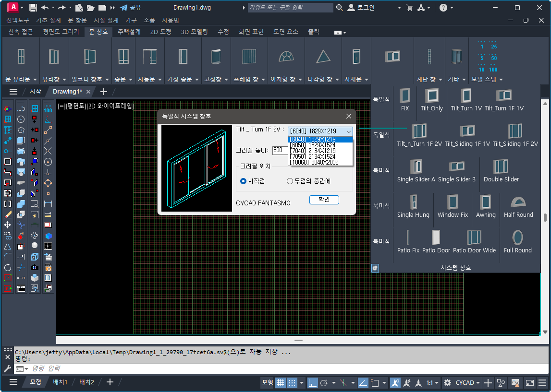Toggle grid display in status bar
551x392 pixels.
[280, 382]
